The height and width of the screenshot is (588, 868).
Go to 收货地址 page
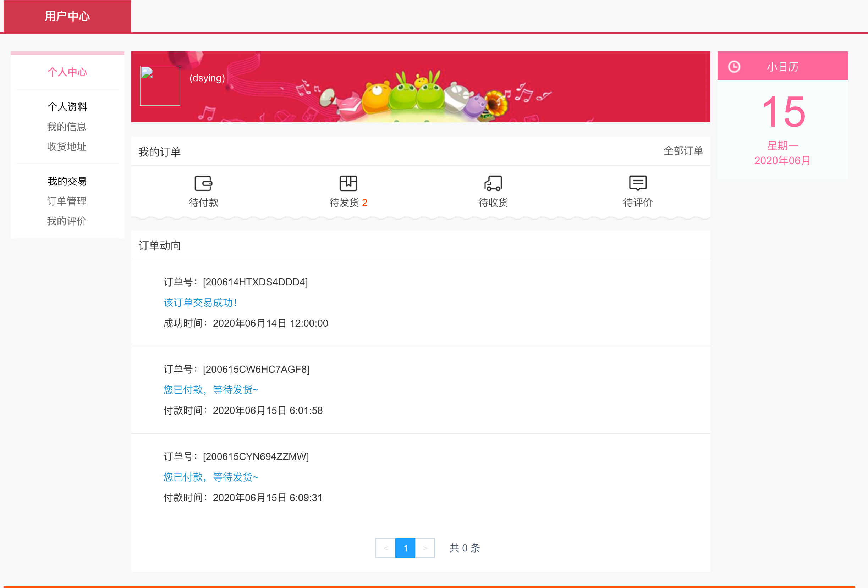66,147
